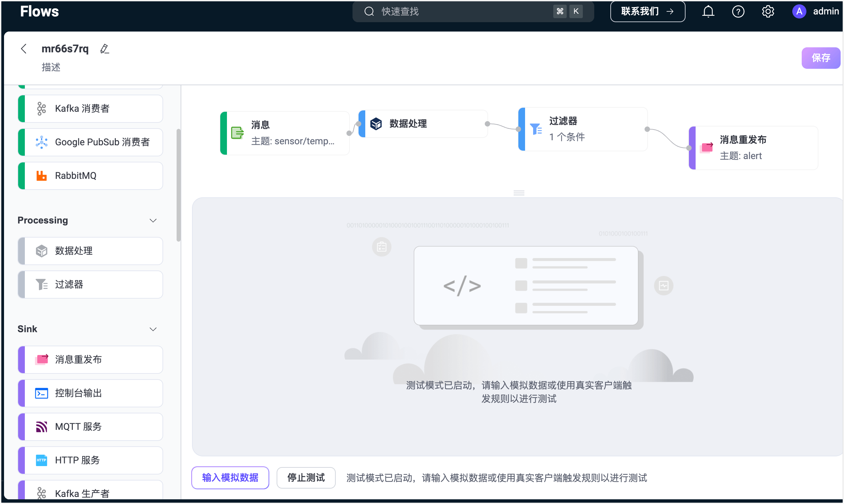Select the HTTP 服务 sink icon
The height and width of the screenshot is (504, 844).
tap(41, 460)
